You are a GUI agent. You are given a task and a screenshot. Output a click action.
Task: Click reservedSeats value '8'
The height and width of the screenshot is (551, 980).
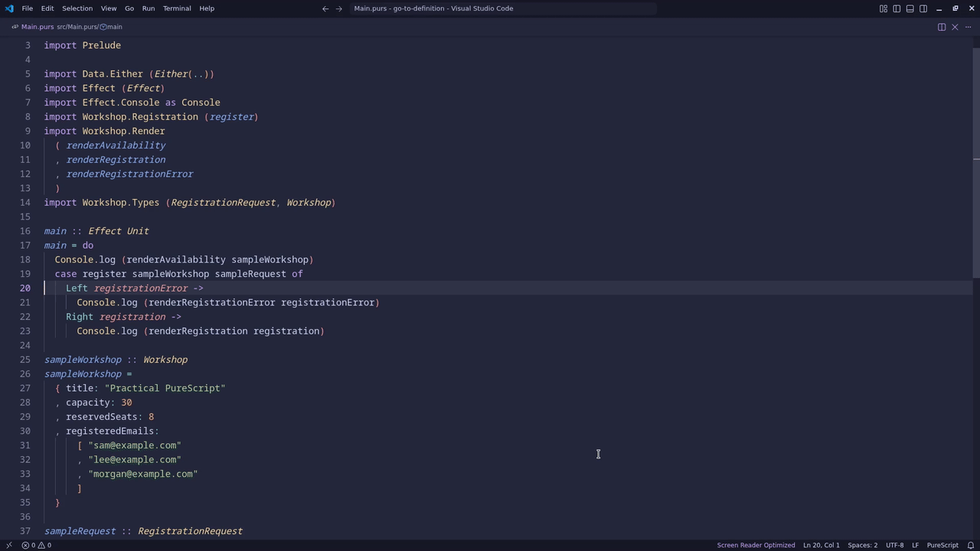point(152,417)
